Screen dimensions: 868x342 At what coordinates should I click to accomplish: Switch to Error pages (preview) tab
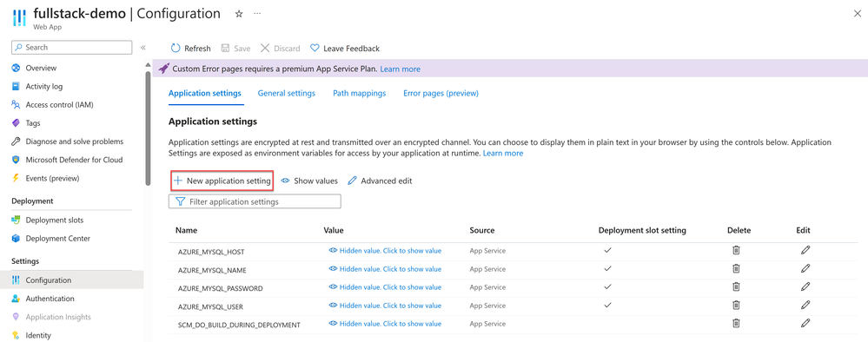pyautogui.click(x=441, y=93)
